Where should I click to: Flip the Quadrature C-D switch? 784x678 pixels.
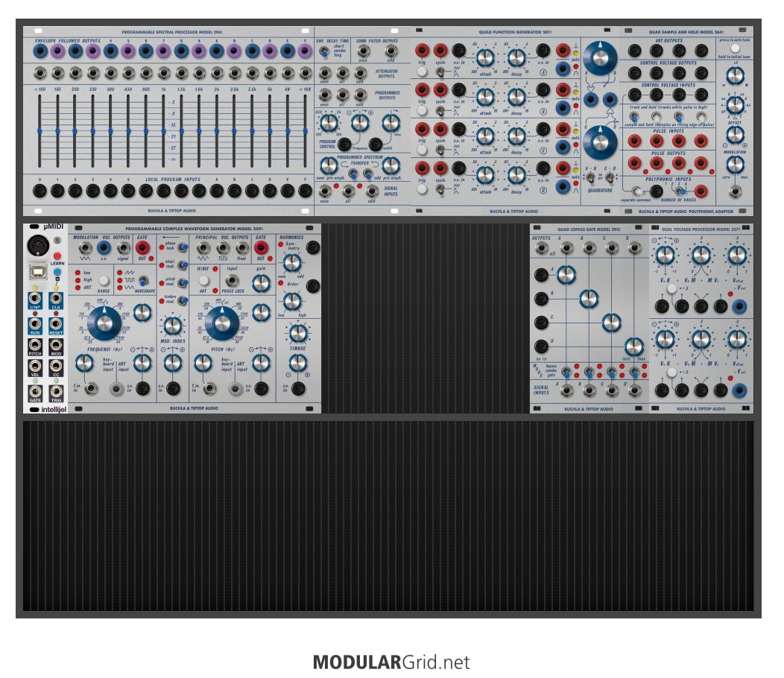(610, 177)
